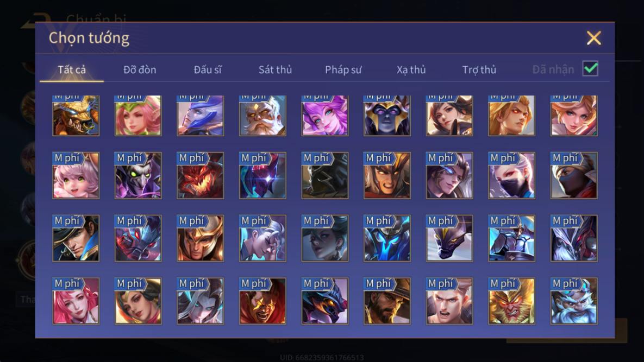Pick the red demon hero portrait
The width and height of the screenshot is (644, 362).
(x=201, y=175)
